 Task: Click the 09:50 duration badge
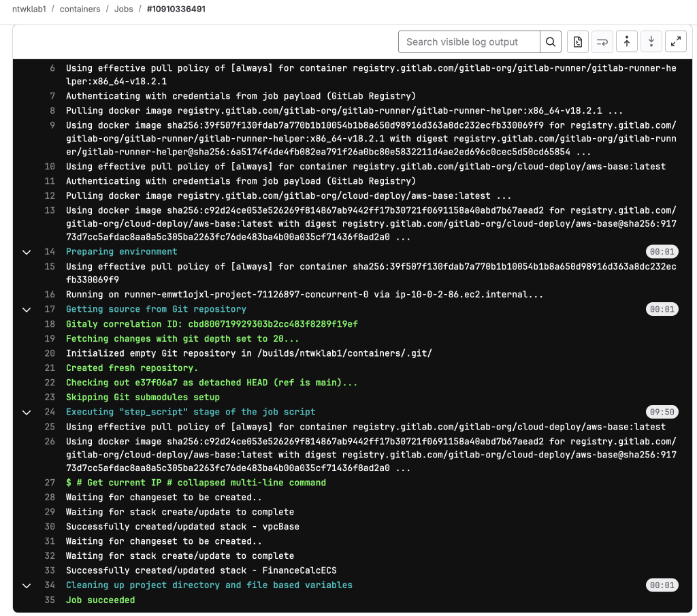point(662,412)
